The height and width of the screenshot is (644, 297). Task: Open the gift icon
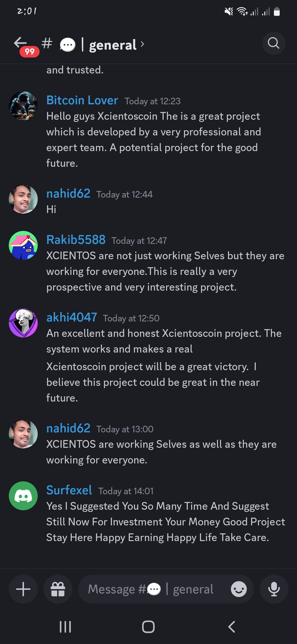[x=58, y=589]
